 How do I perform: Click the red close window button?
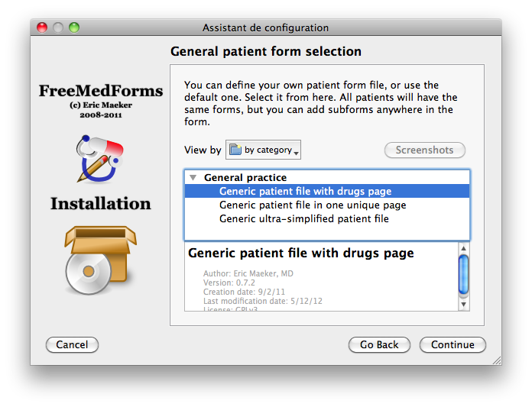(42, 27)
